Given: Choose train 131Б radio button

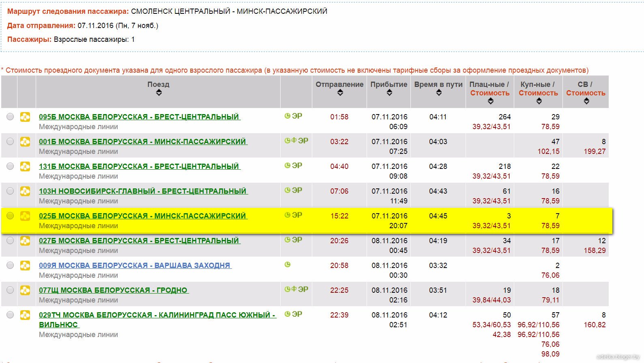Looking at the screenshot, I should (x=10, y=166).
